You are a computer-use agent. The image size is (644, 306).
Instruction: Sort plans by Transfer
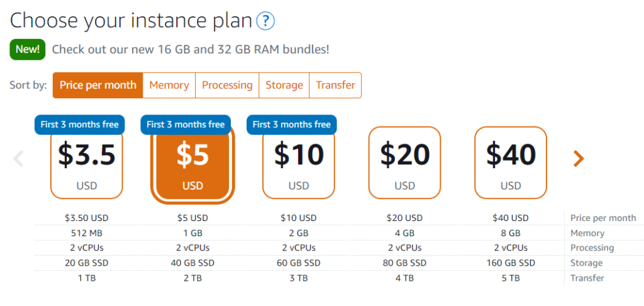[335, 85]
